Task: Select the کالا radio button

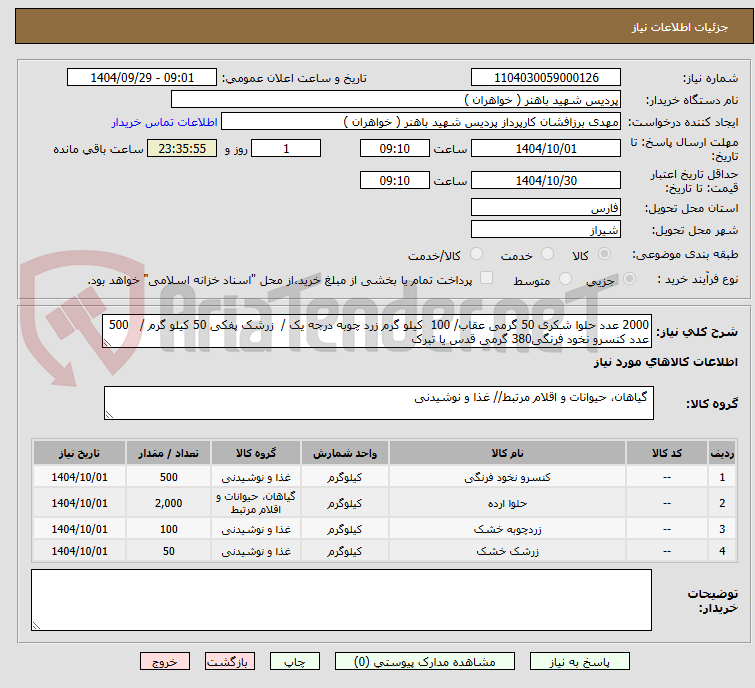Action: 604,254
